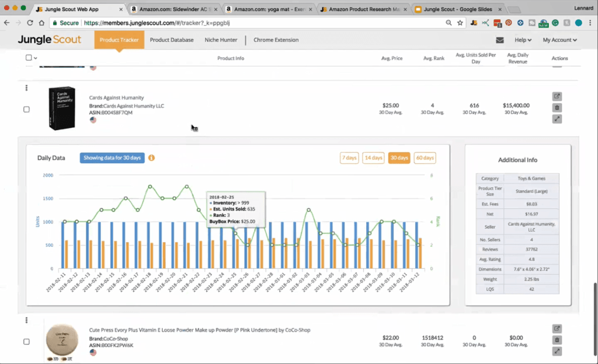Click the Toys & Games category cell

click(x=531, y=178)
